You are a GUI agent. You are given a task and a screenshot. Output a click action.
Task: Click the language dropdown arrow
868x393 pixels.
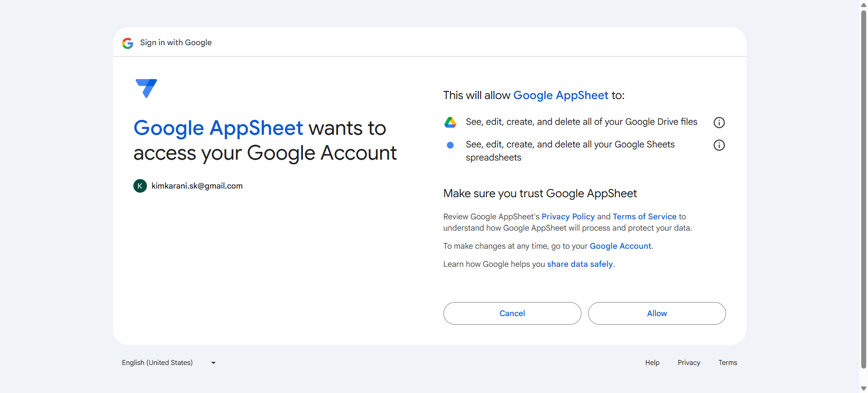[213, 363]
